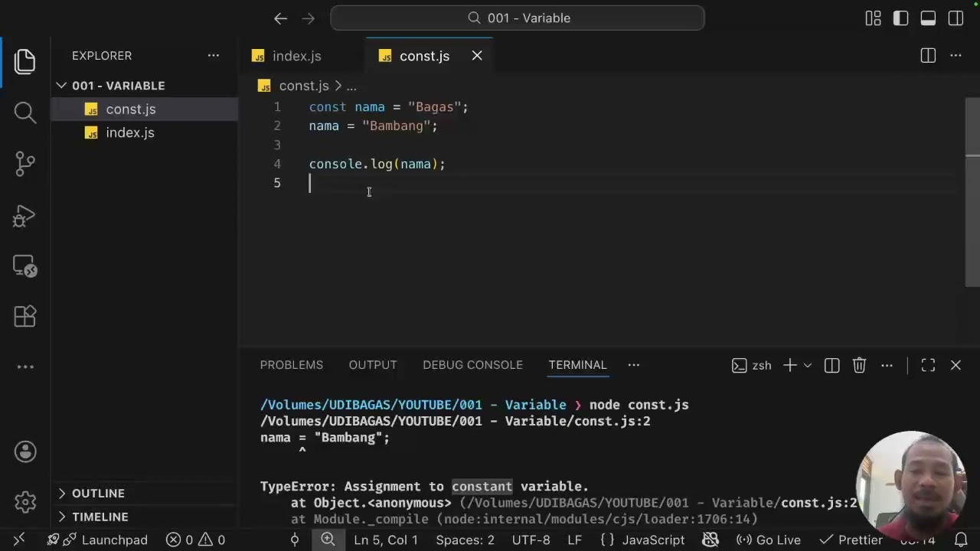
Task: Switch to the index.js editor tab
Action: click(x=296, y=57)
